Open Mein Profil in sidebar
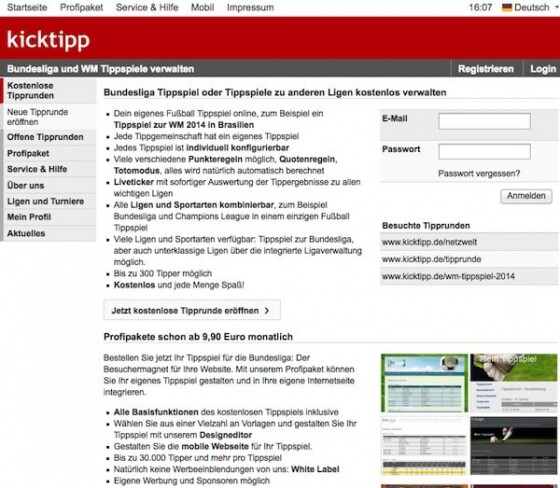 tap(49, 217)
